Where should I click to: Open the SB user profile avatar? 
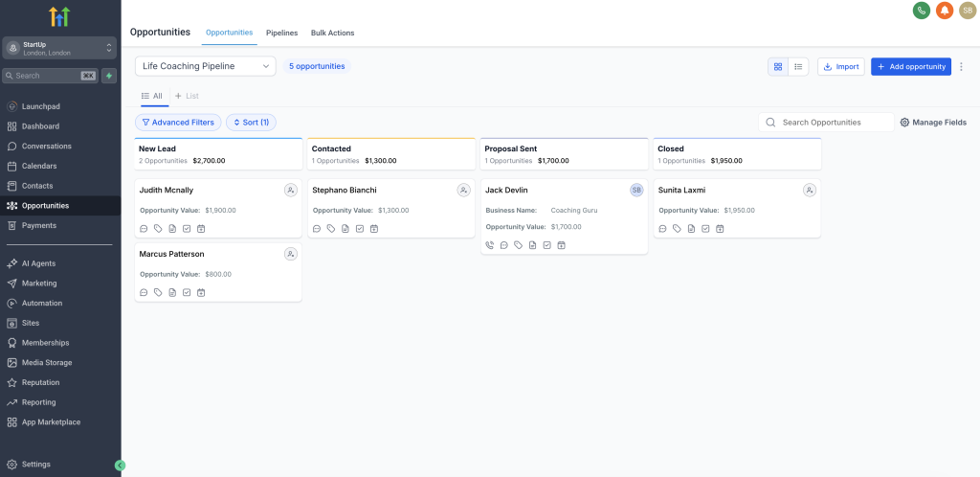point(968,11)
